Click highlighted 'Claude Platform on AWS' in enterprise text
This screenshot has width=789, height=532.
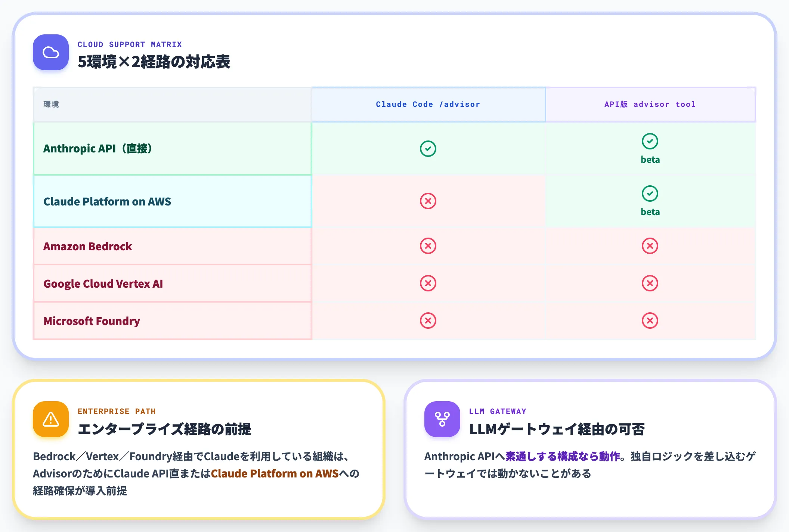point(275,474)
